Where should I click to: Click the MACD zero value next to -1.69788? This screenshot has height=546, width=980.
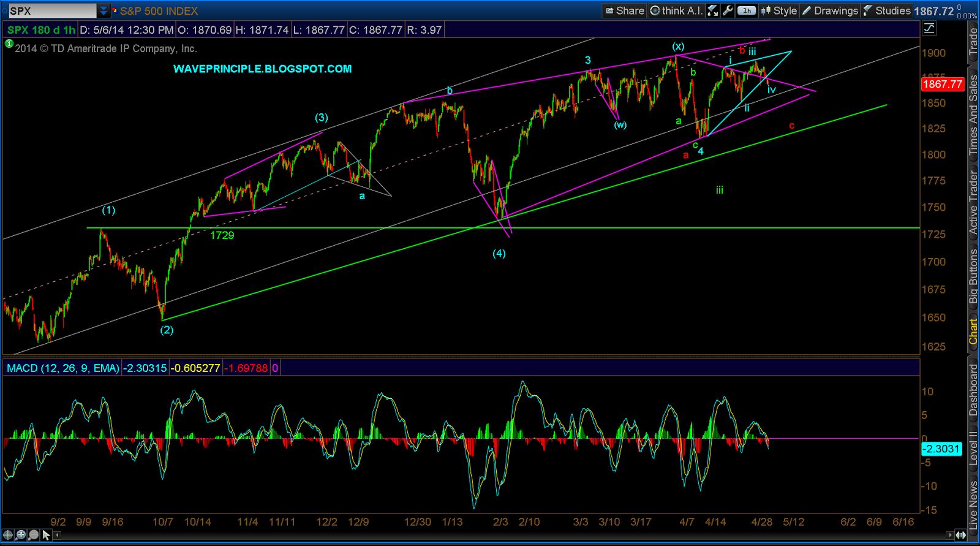[275, 368]
